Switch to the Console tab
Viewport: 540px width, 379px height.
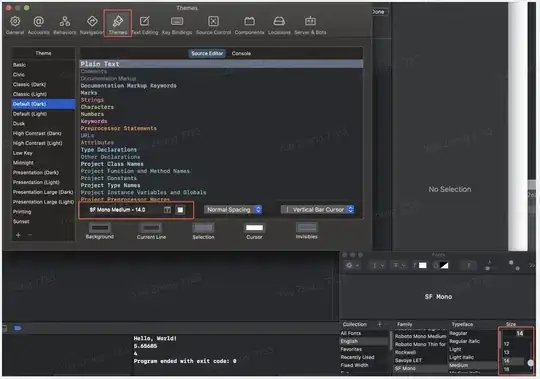(x=241, y=53)
